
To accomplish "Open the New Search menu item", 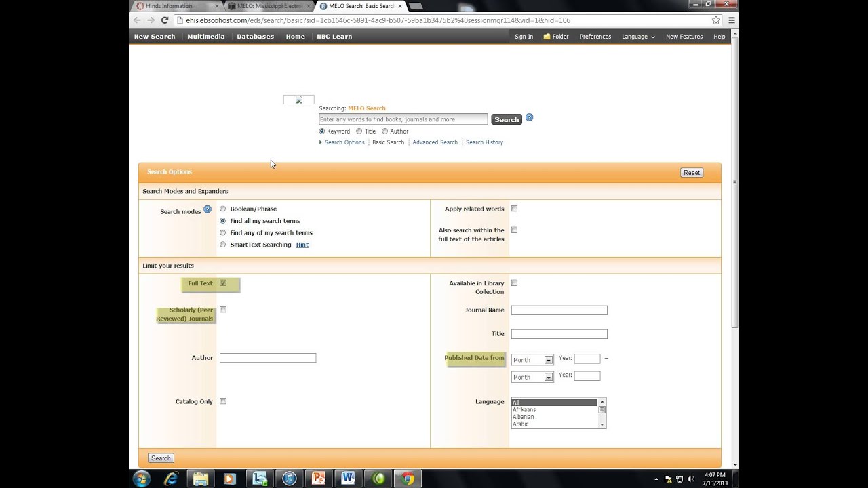I will pyautogui.click(x=155, y=37).
